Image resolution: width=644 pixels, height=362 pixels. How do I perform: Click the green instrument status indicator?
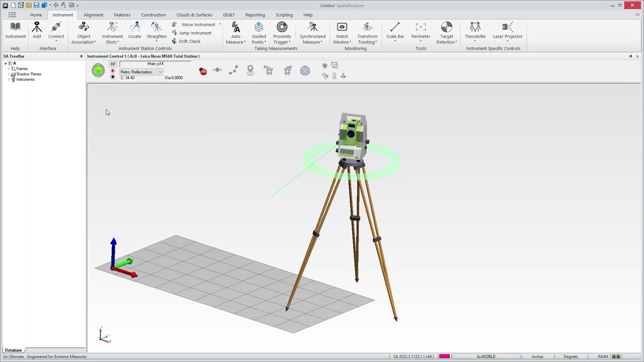(x=98, y=70)
